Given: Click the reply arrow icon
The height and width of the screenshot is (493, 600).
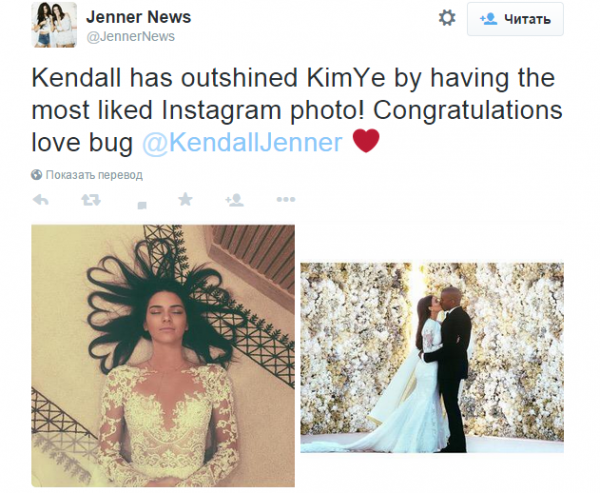Looking at the screenshot, I should pos(41,200).
